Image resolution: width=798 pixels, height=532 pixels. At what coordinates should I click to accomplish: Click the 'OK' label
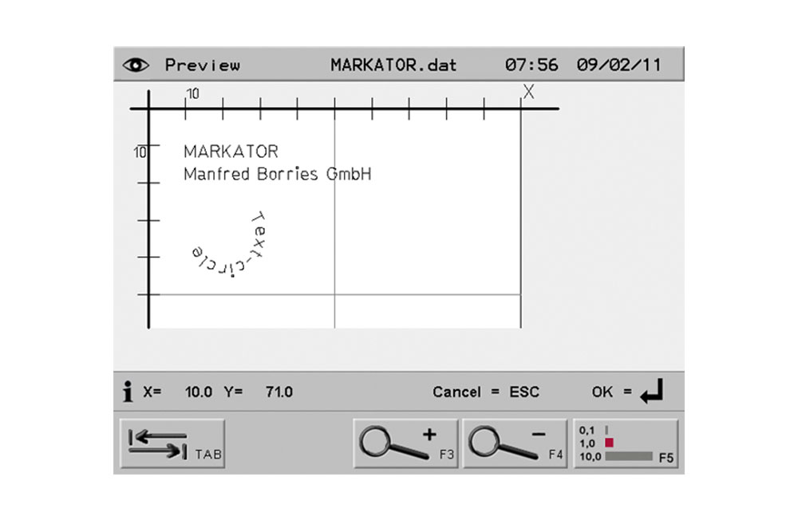602,392
